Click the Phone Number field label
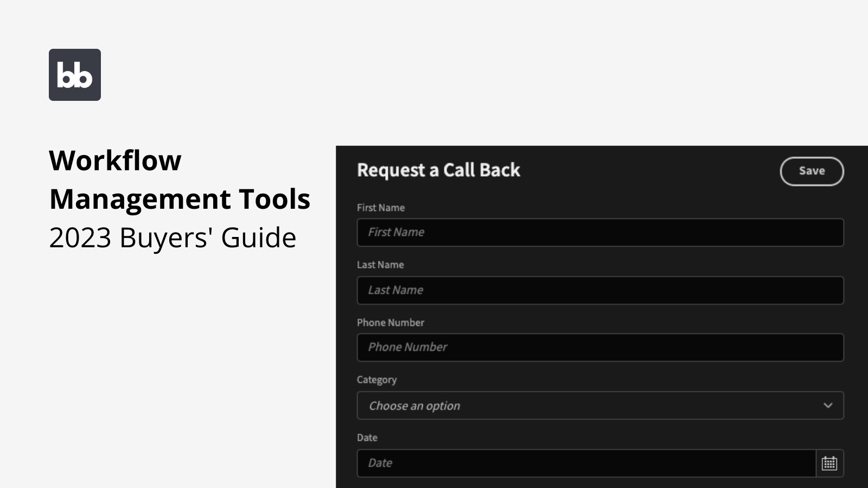This screenshot has height=488, width=868. point(390,322)
